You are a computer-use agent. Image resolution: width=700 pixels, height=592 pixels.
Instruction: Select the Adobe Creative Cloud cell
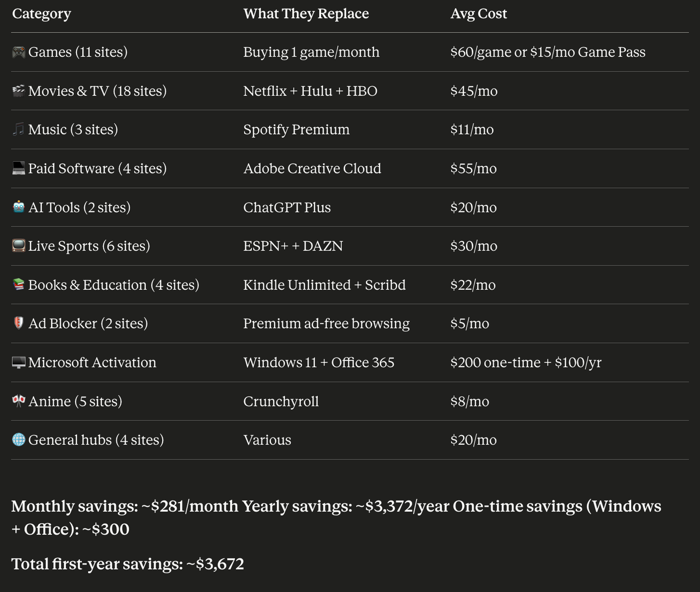[312, 169]
